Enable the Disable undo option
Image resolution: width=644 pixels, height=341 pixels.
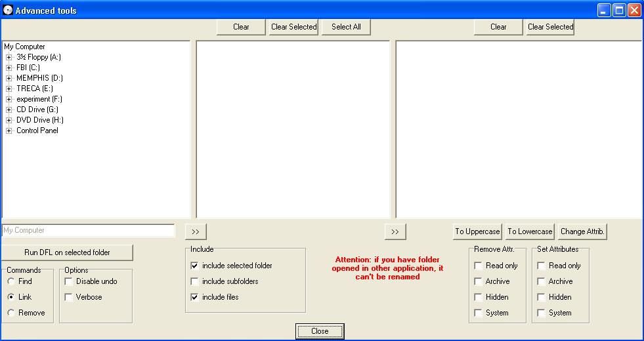pyautogui.click(x=69, y=281)
